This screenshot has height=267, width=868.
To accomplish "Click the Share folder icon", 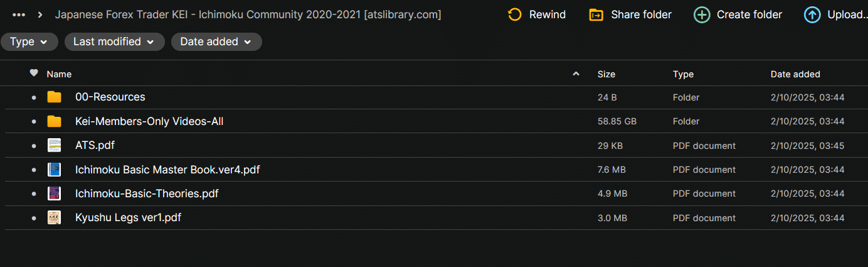I will 596,14.
